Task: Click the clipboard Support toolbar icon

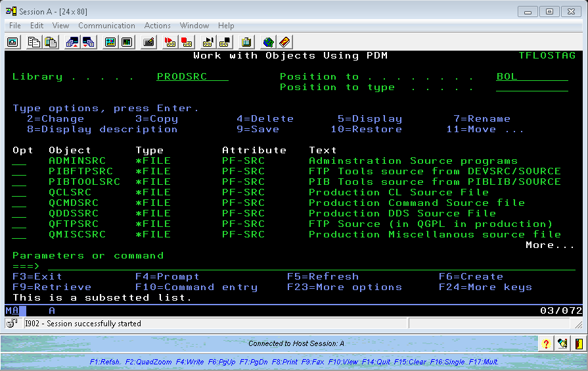Action: 246,42
